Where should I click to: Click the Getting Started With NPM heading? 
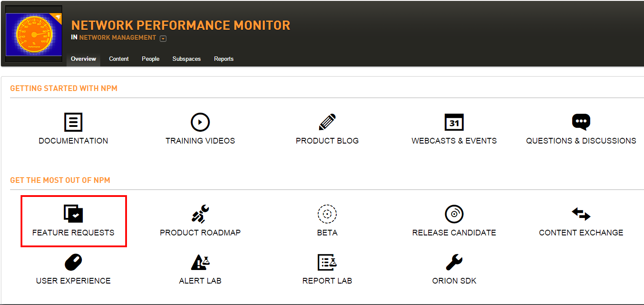64,88
